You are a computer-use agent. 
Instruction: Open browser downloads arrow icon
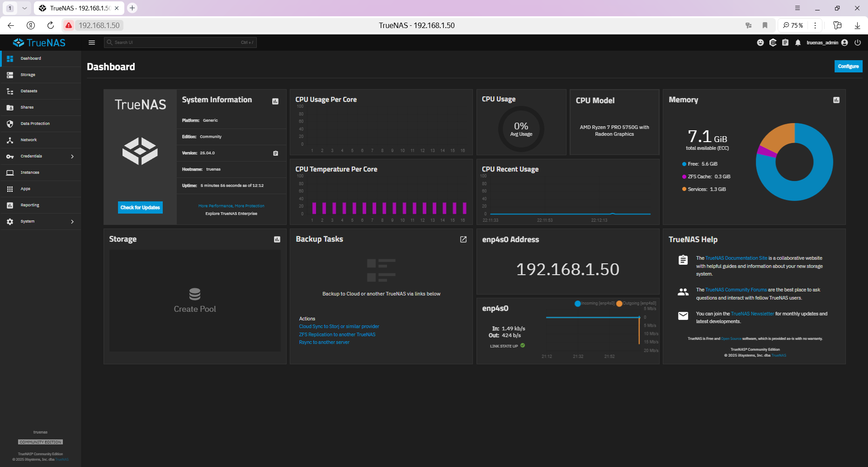857,25
